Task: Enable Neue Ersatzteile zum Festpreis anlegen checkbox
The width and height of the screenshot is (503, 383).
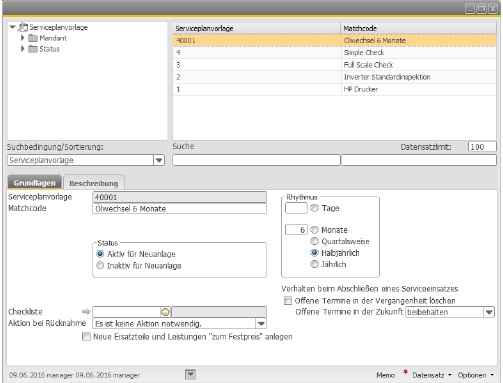Action: (x=86, y=337)
